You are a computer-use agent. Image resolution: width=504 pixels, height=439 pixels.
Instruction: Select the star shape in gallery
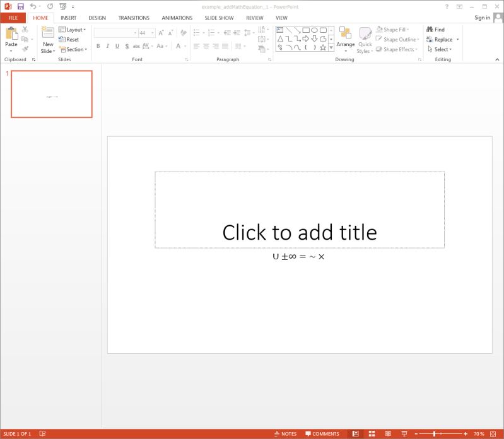click(323, 47)
